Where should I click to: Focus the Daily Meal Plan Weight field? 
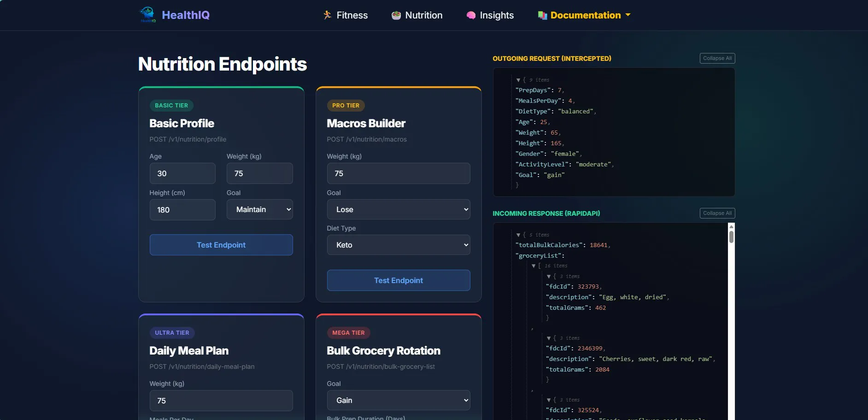(x=221, y=401)
